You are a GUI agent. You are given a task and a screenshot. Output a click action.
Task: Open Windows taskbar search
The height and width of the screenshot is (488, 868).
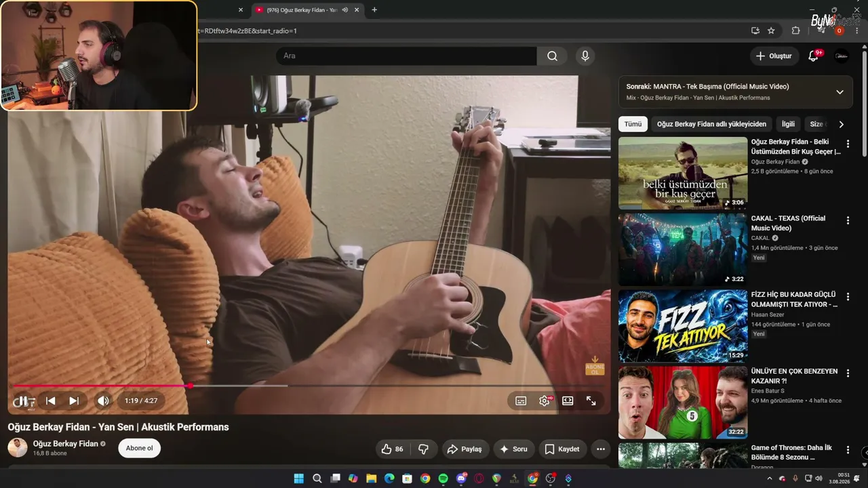click(x=317, y=479)
